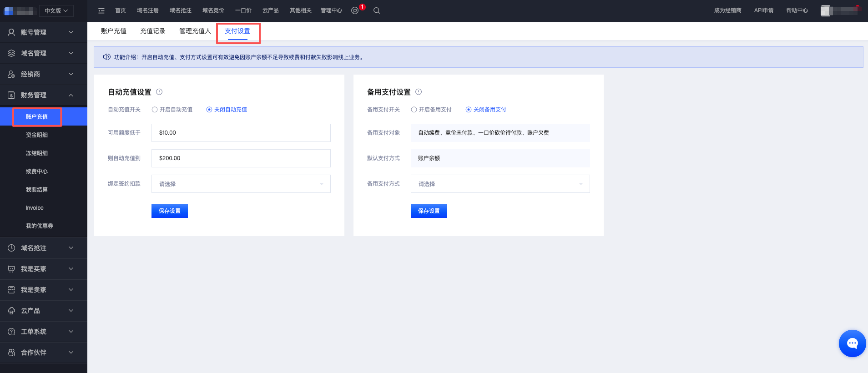Open the 绑定签约扣款 dropdown
Viewport: 868px width, 373px height.
[241, 184]
